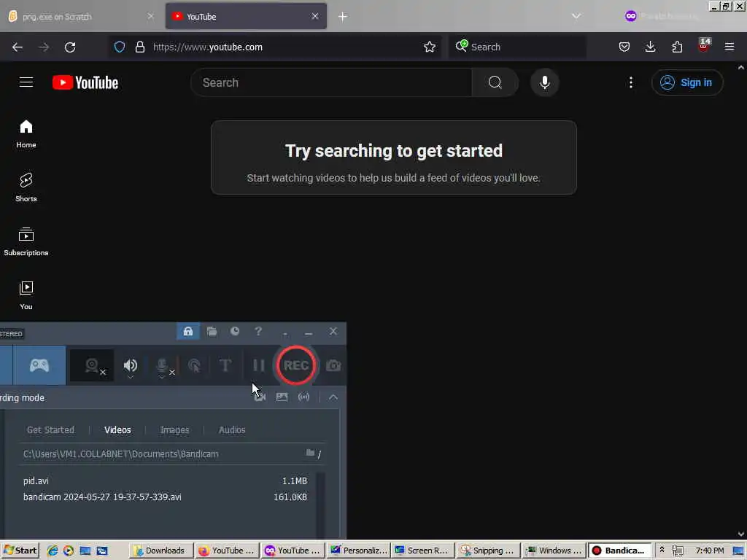Screen dimensions: 747x560
Task: Open tracking protection shield icon
Action: [x=120, y=47]
